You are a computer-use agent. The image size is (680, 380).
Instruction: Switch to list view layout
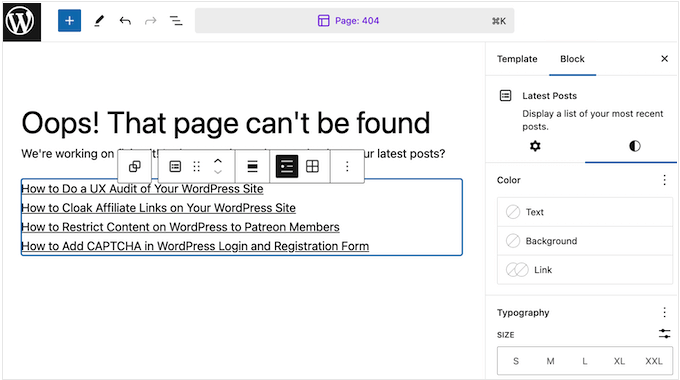click(287, 166)
